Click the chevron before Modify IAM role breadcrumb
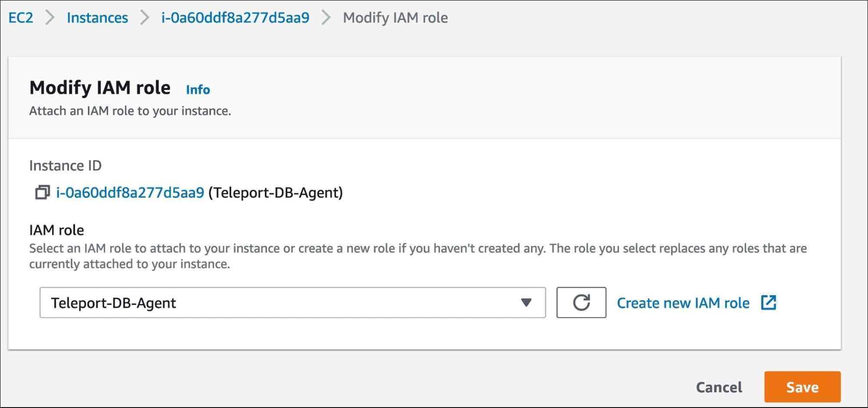 (x=326, y=18)
